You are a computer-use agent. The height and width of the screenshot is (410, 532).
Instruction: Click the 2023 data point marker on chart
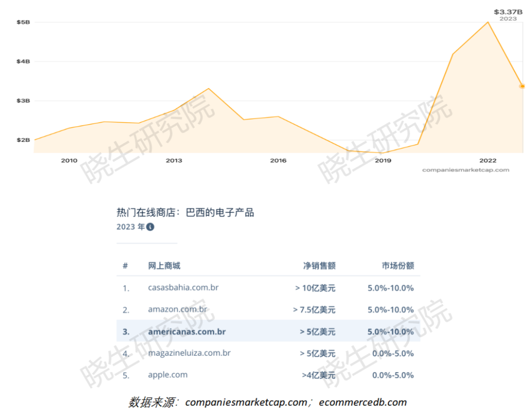[x=522, y=86]
